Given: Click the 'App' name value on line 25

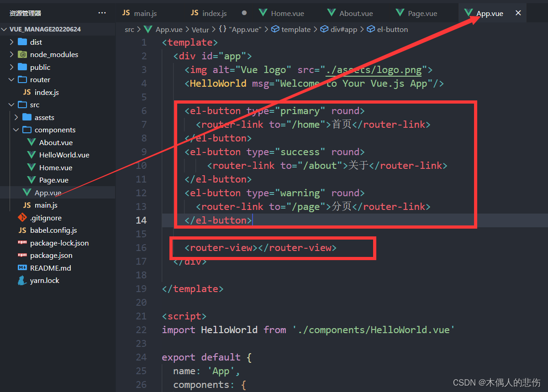Looking at the screenshot, I should (x=221, y=371).
